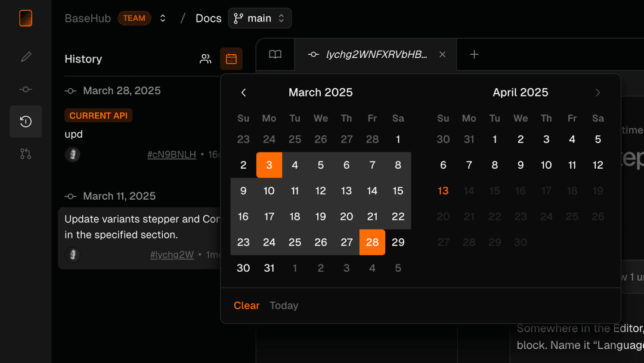Image resolution: width=644 pixels, height=363 pixels.
Task: Add a new tab with plus icon
Action: pos(474,55)
